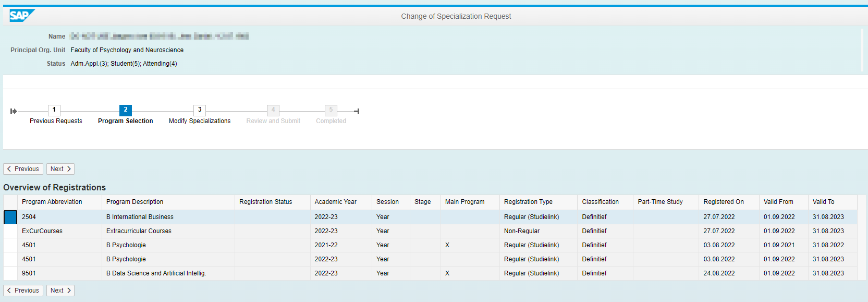Click the Main Program X in the 9501 row

point(447,273)
